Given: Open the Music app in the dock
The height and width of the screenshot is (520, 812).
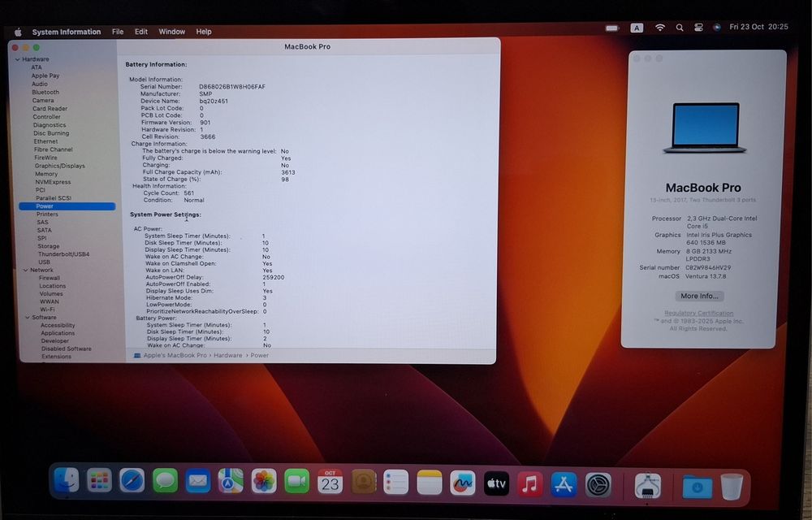Looking at the screenshot, I should 529,483.
